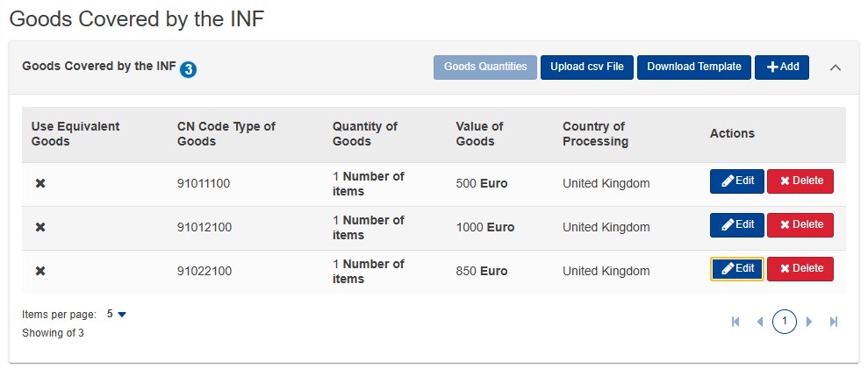Edit the goods row with code 91022100

(x=737, y=269)
